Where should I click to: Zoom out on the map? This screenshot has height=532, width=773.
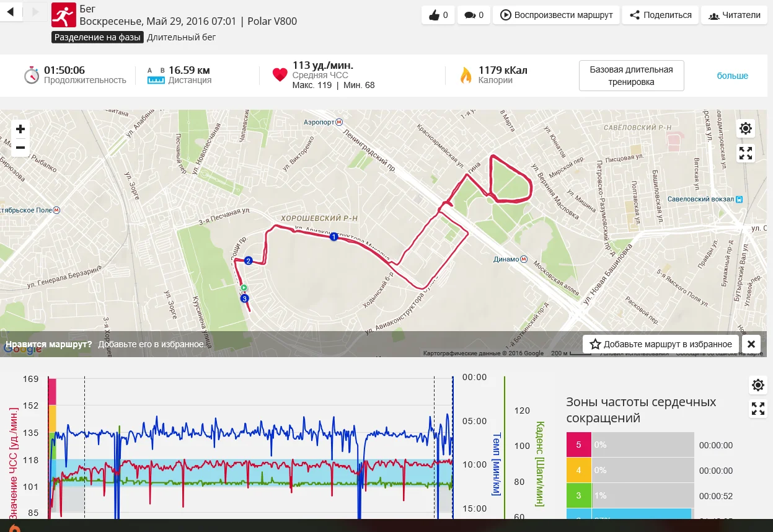20,148
